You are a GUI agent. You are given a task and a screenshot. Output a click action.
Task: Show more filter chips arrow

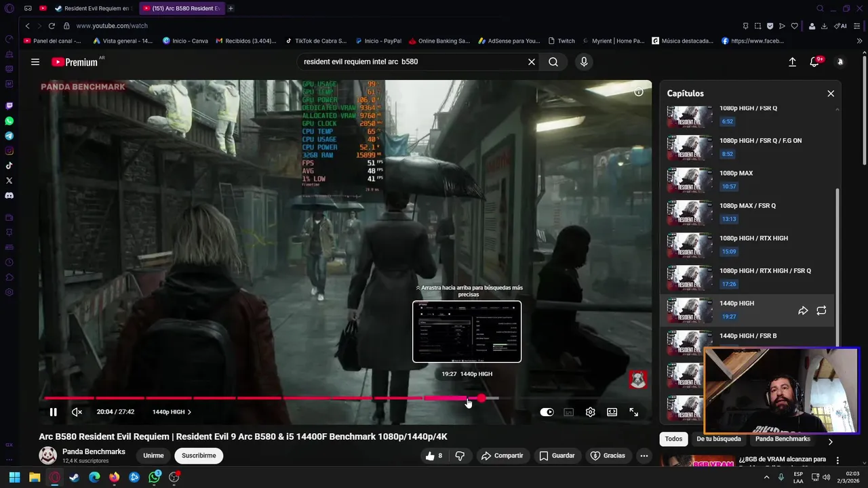click(831, 441)
